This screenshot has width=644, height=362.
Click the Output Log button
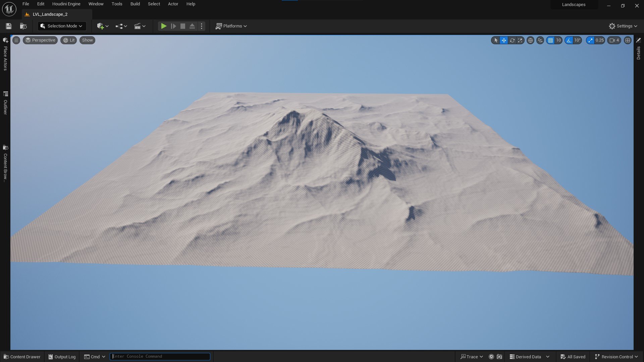coord(62,357)
